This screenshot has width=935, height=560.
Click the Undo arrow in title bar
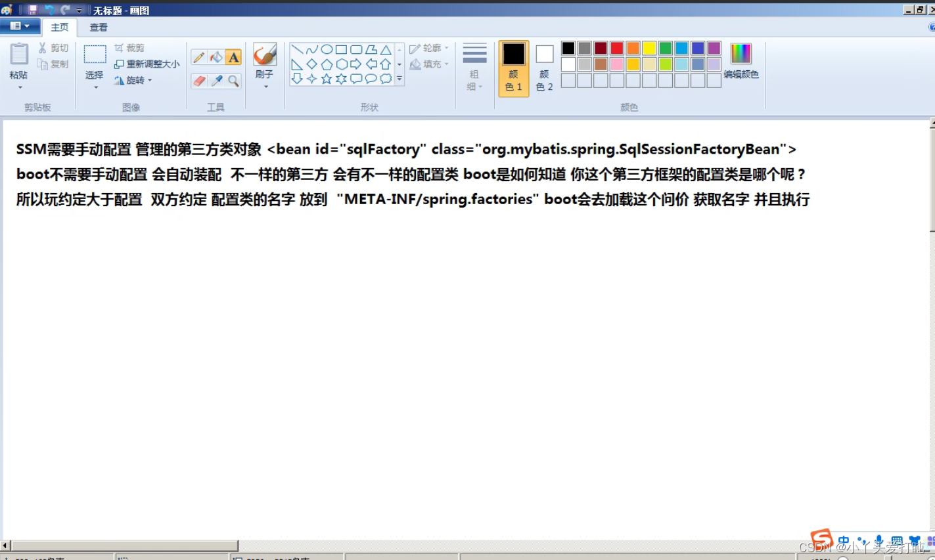(x=49, y=10)
